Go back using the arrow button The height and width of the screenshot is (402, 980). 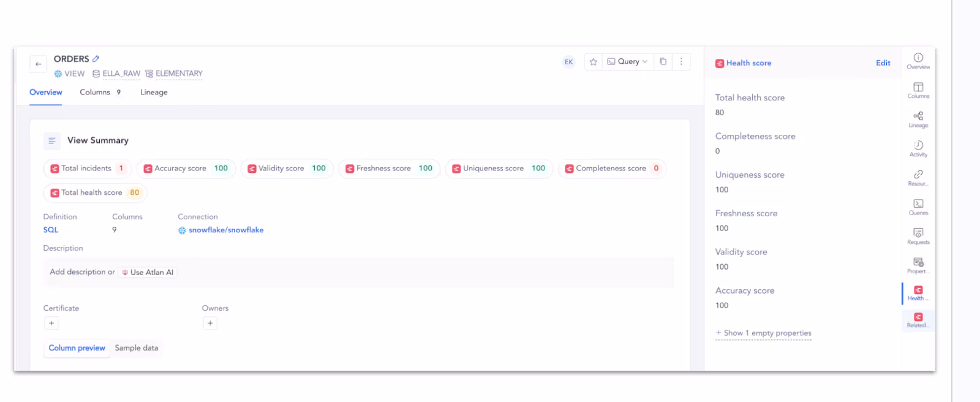click(x=38, y=64)
